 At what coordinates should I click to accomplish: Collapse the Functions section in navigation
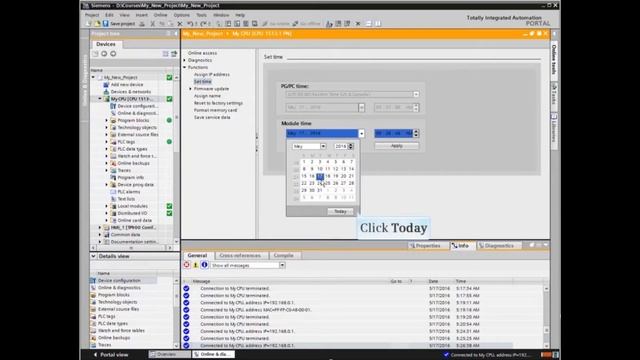click(x=184, y=67)
